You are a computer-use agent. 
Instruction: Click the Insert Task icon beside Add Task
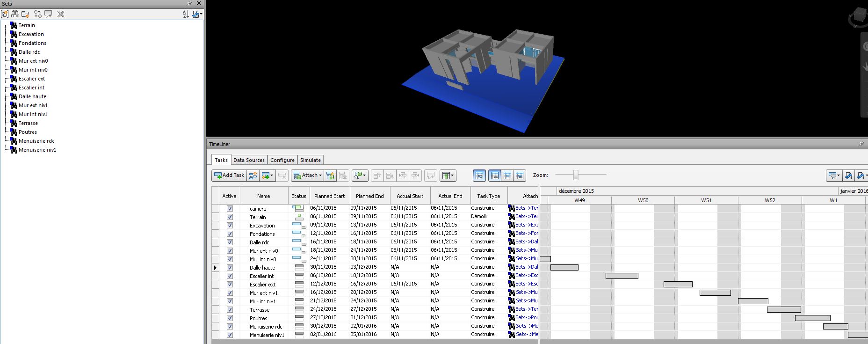[x=253, y=176]
